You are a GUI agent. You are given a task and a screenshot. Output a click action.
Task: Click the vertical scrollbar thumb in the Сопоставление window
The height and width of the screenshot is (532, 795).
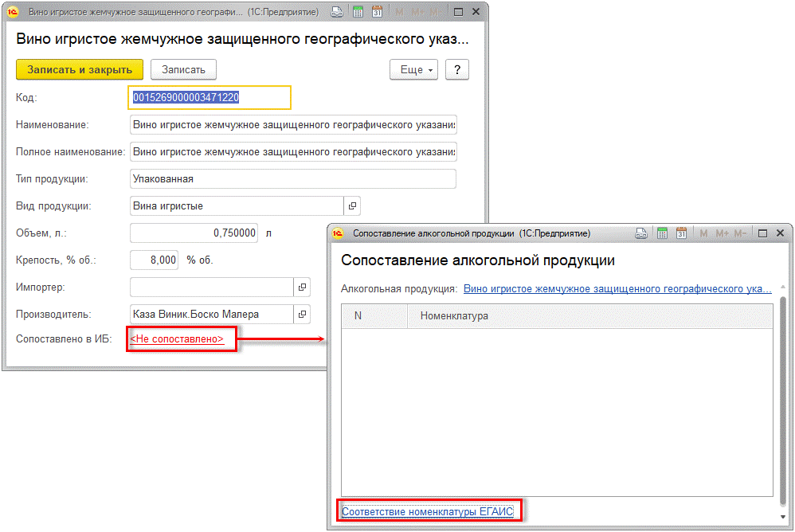pos(783,401)
